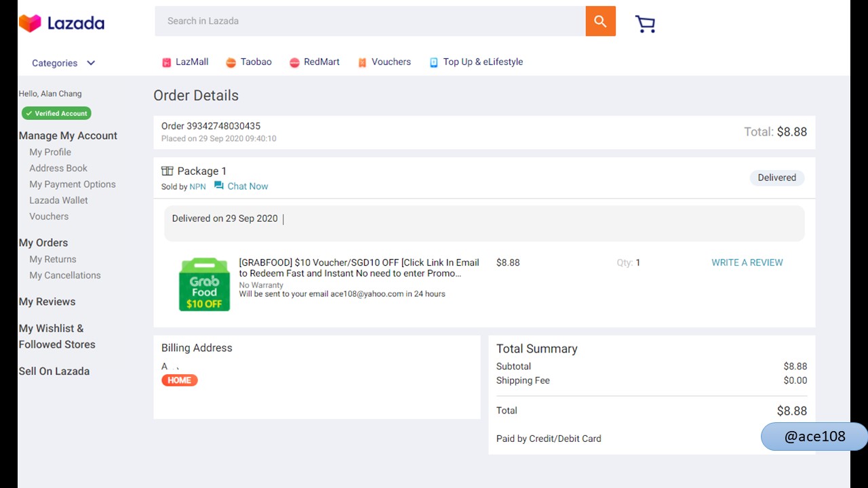Open My Returns

coord(53,259)
